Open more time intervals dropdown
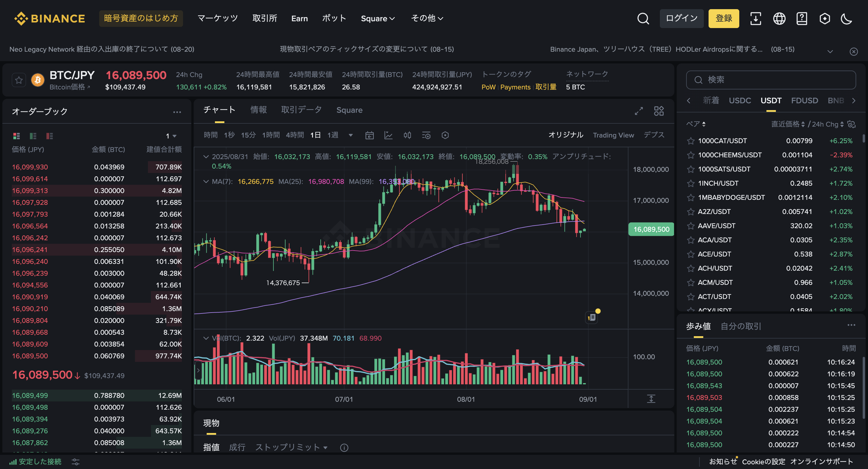Image resolution: width=868 pixels, height=469 pixels. 351,135
